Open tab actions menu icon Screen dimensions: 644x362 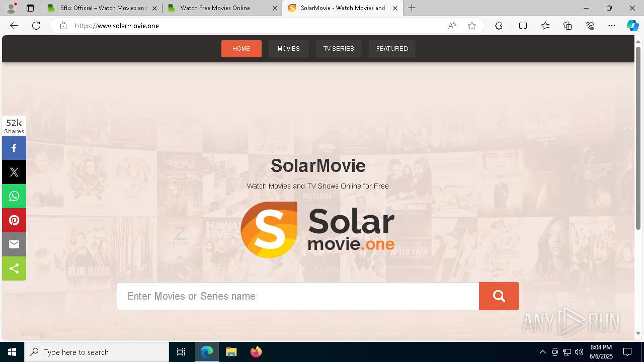point(30,8)
